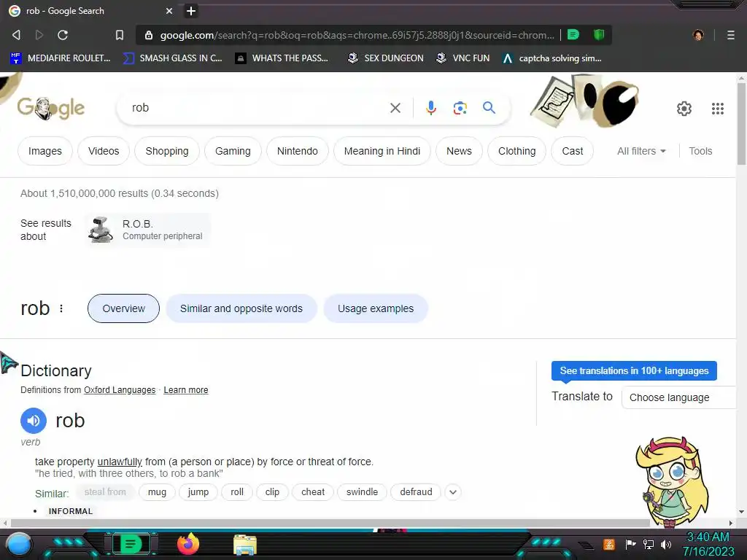Click the green shield extension icon
The height and width of the screenshot is (560, 747).
[x=599, y=34]
